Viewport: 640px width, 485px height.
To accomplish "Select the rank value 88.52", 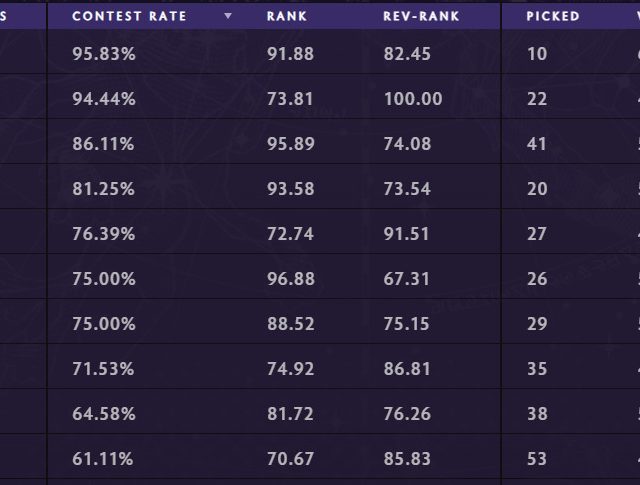I will [x=290, y=324].
